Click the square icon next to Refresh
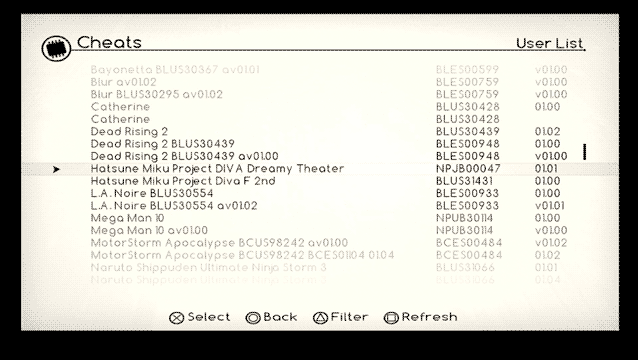638x360 pixels. click(391, 318)
